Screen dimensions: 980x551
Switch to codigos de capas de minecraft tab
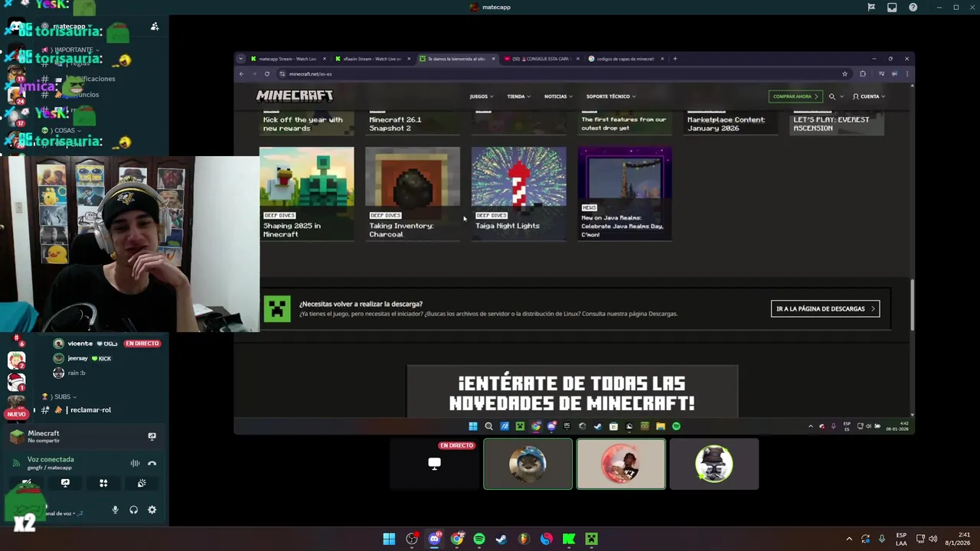point(625,59)
